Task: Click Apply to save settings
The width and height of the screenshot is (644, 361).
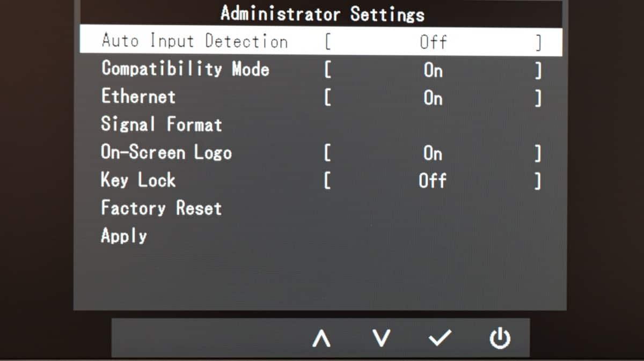Action: [123, 236]
